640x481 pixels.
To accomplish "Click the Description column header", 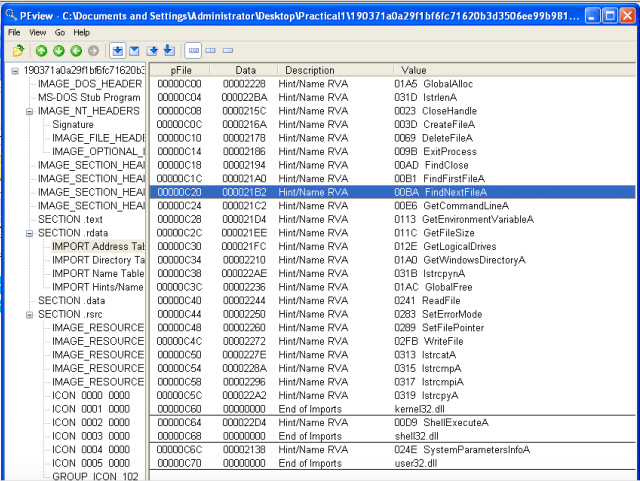I will click(x=309, y=70).
